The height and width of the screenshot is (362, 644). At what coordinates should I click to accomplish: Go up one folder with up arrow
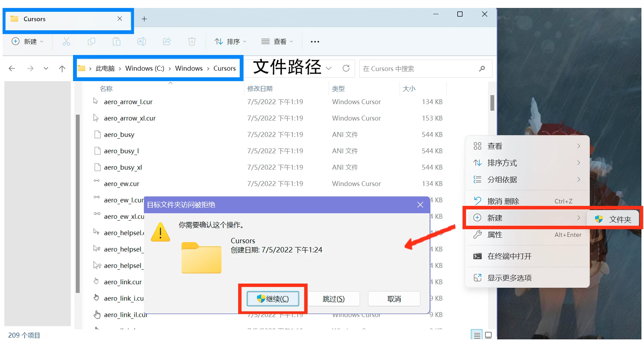click(62, 69)
